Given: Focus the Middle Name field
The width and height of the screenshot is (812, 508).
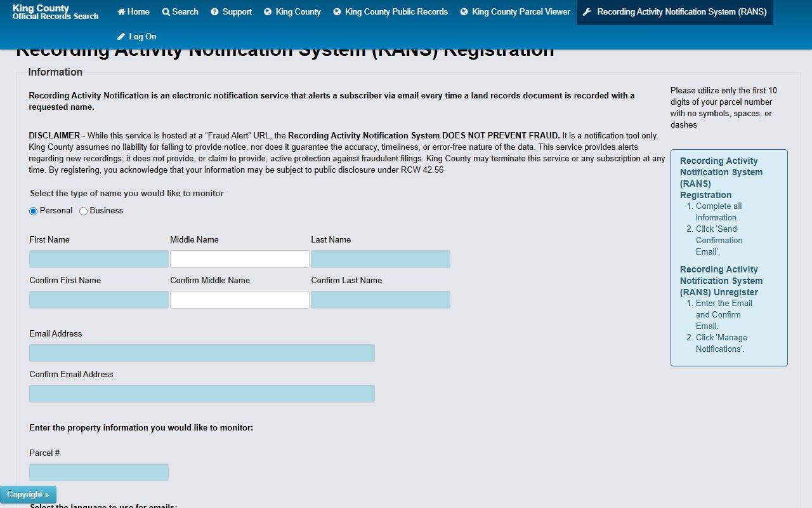Looking at the screenshot, I should (x=240, y=259).
